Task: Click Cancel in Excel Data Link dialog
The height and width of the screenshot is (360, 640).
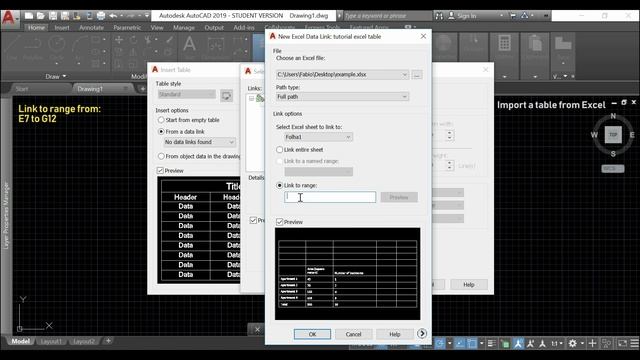Action: pos(353,334)
